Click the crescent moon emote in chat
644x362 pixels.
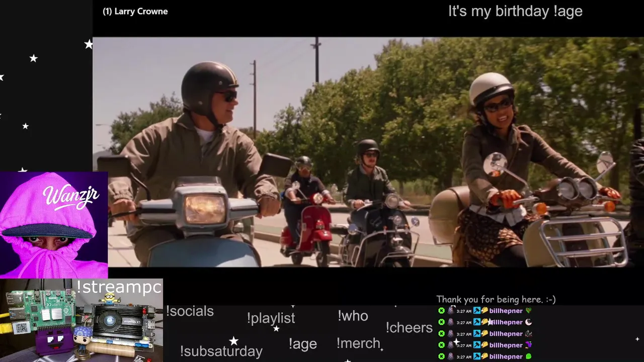coord(528,322)
